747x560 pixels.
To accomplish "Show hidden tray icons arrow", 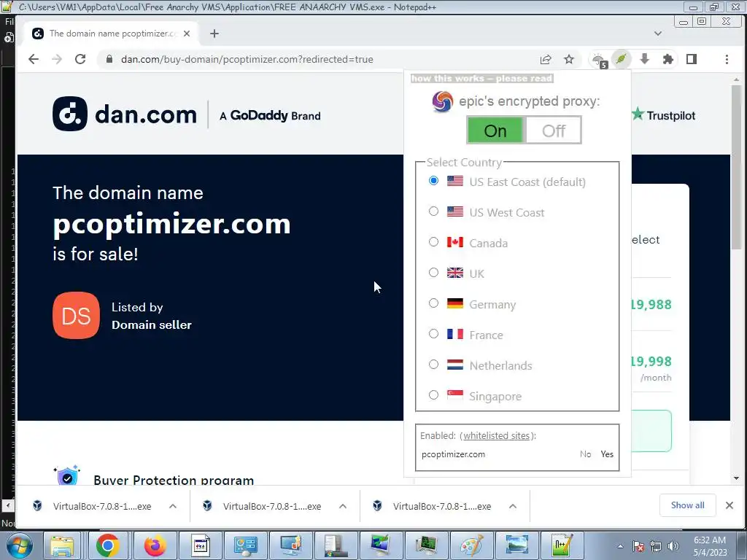I will [620, 547].
